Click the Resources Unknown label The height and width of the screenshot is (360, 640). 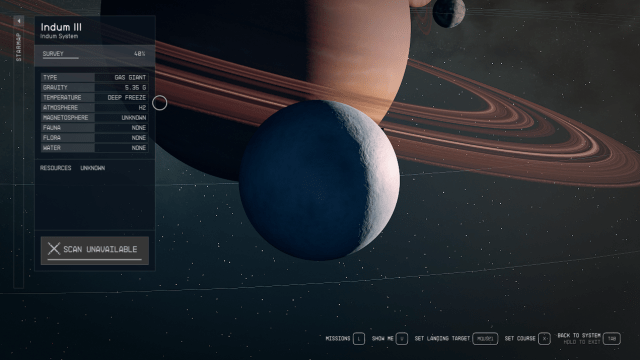[72, 168]
